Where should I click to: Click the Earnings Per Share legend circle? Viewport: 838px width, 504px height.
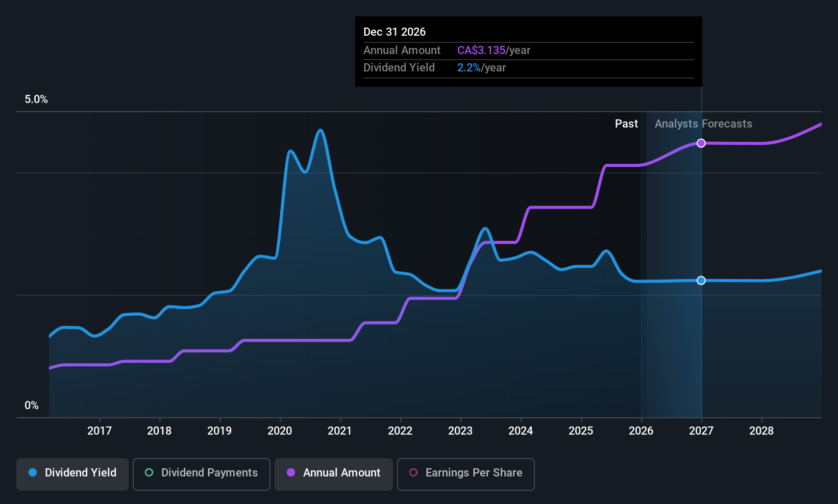(413, 472)
